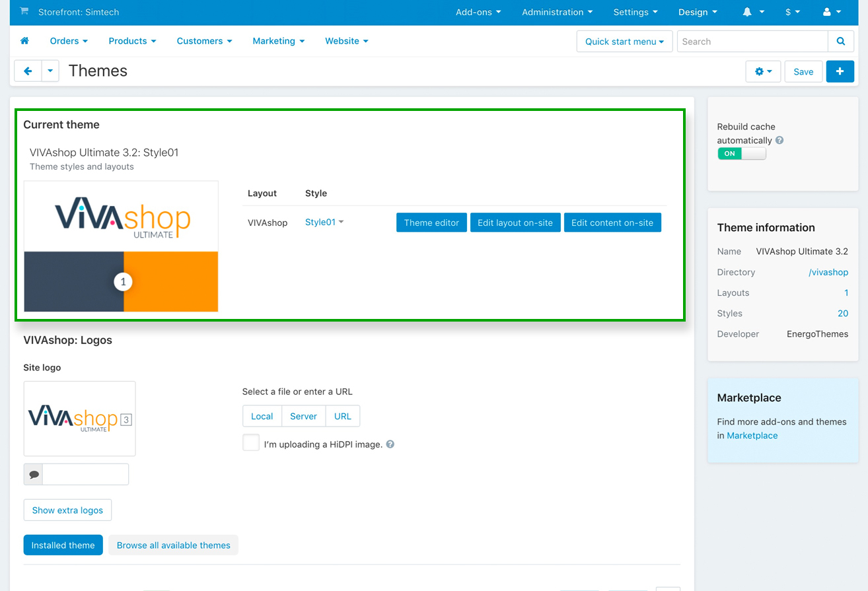Click the home icon in navigation bar
This screenshot has width=868, height=591.
[24, 41]
